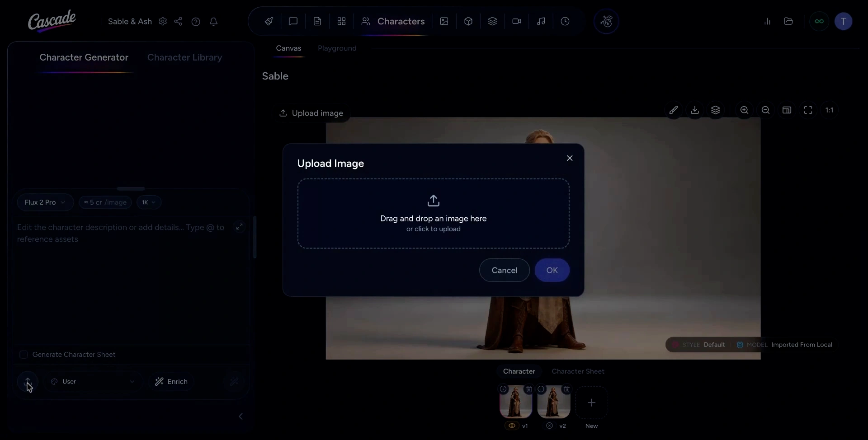Image resolution: width=868 pixels, height=440 pixels.
Task: Open the 3D cube objects section
Action: coord(468,21)
